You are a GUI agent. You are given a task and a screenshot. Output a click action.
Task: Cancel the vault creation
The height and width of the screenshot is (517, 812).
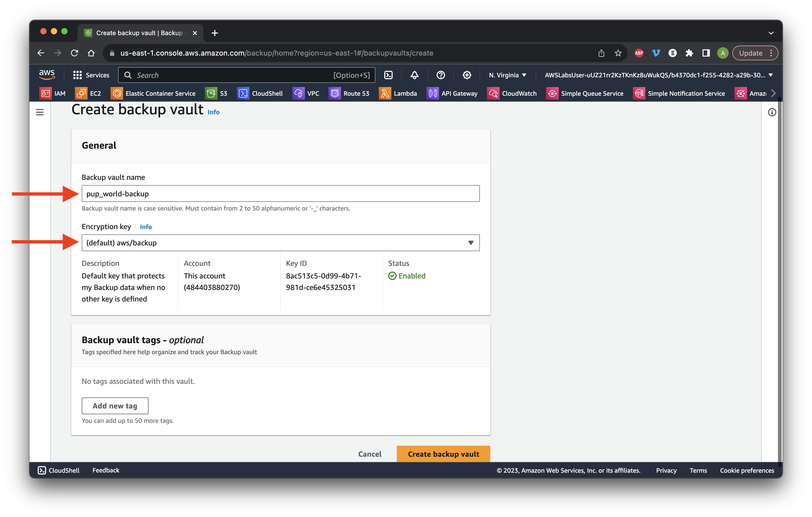point(370,454)
